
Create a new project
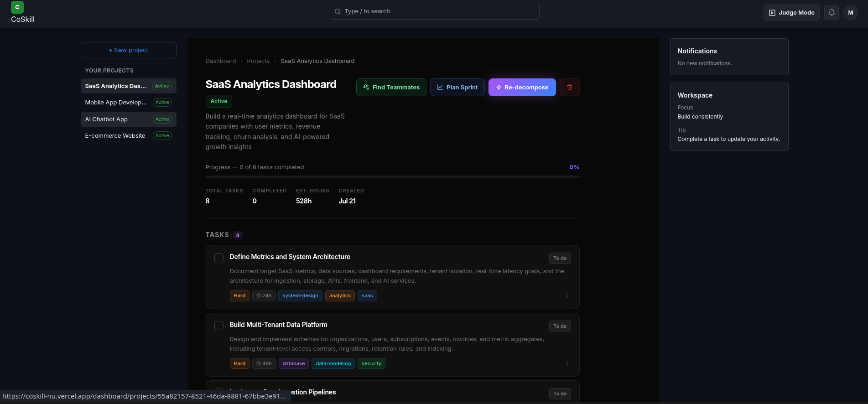tap(129, 50)
